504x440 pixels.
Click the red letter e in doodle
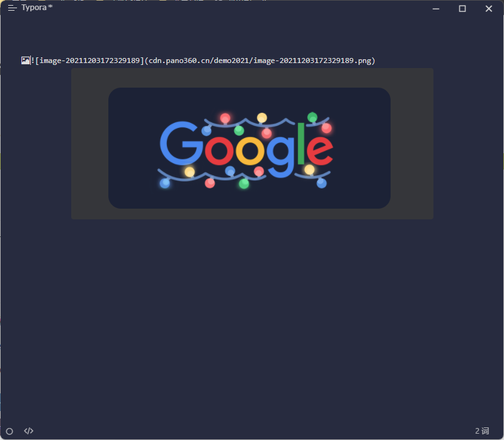click(x=320, y=151)
